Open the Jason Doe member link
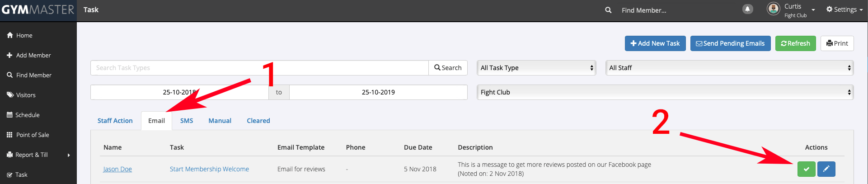 coord(117,169)
